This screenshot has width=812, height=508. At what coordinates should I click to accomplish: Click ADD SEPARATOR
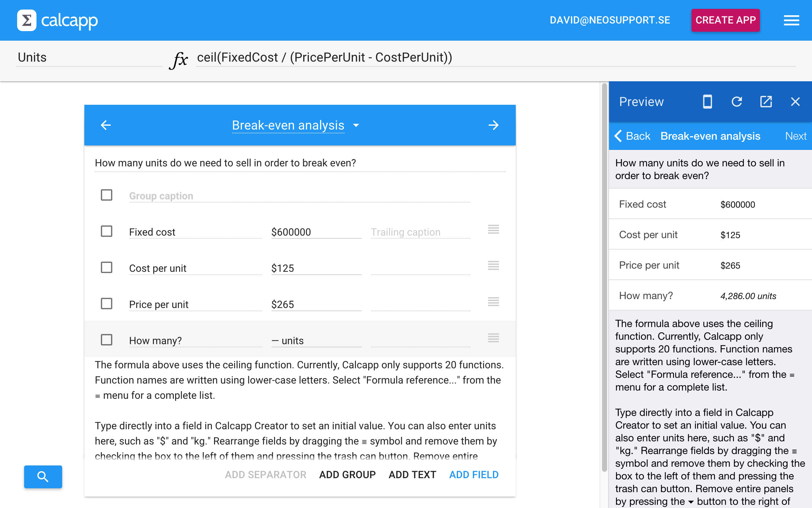pos(265,475)
